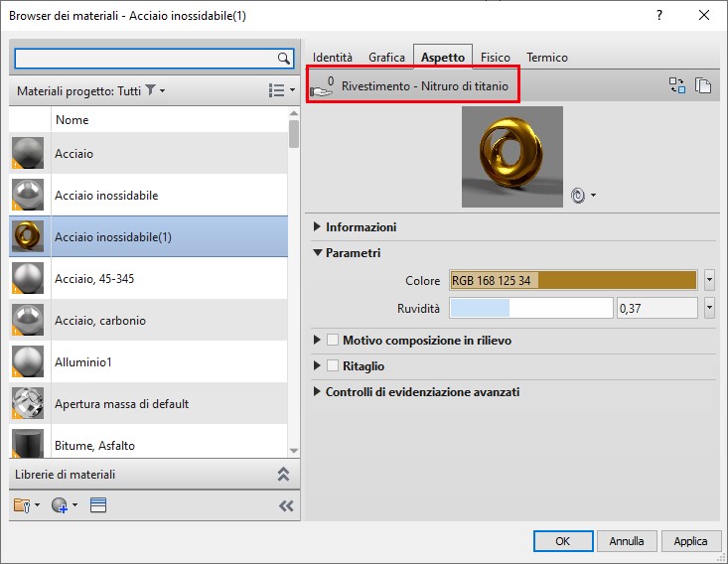The image size is (728, 564).
Task: Open preview scene dropdown arrow
Action: (593, 196)
